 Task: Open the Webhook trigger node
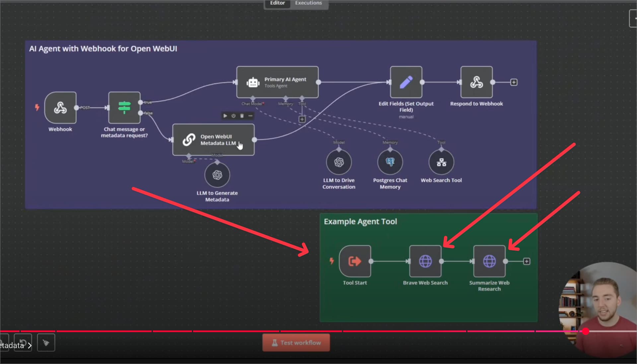pyautogui.click(x=60, y=108)
